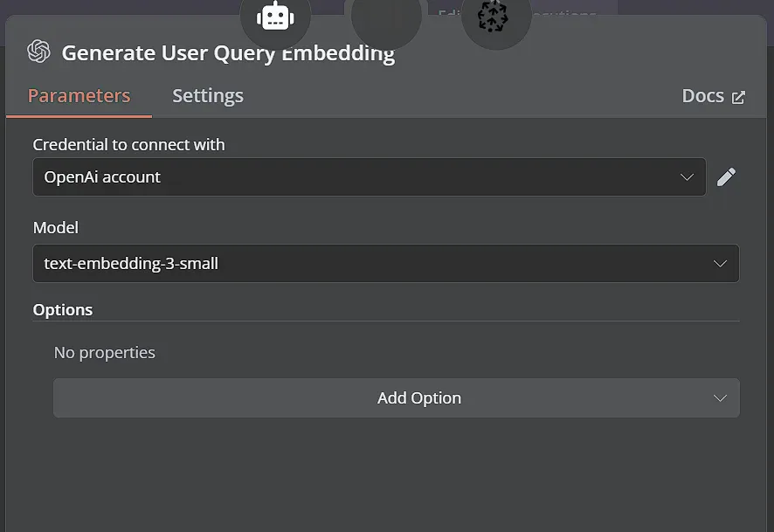Click the OpenAI logo in the dialog header
The width and height of the screenshot is (774, 532).
(38, 52)
